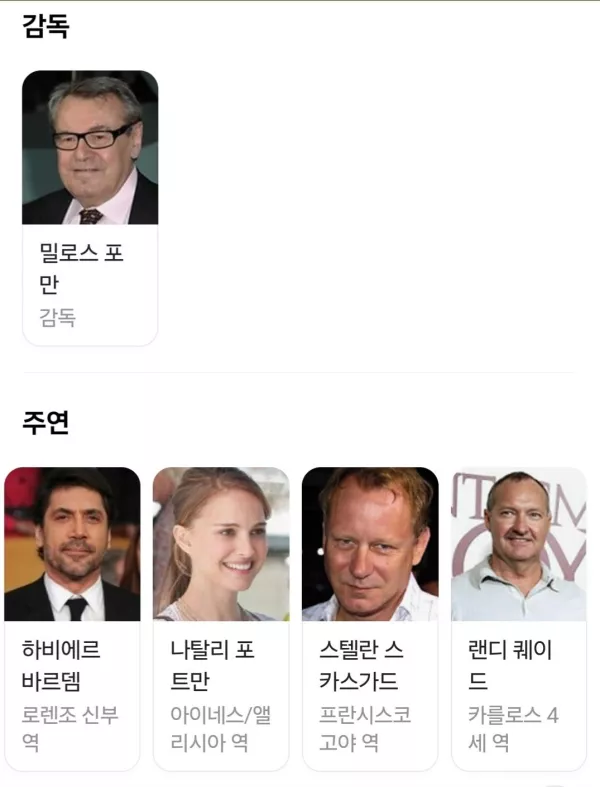Viewport: 600px width, 787px height.
Task: Open 스텔란 스카스가드 cast photo
Action: pyautogui.click(x=371, y=544)
